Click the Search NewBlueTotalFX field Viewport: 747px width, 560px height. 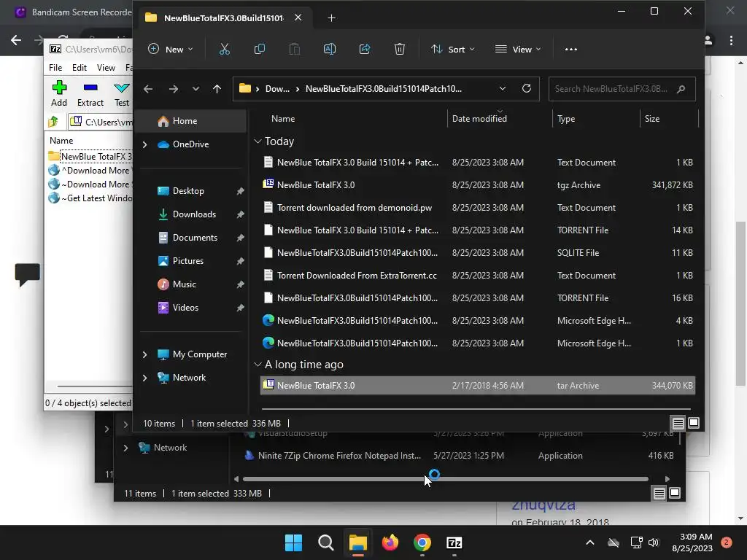coord(622,89)
